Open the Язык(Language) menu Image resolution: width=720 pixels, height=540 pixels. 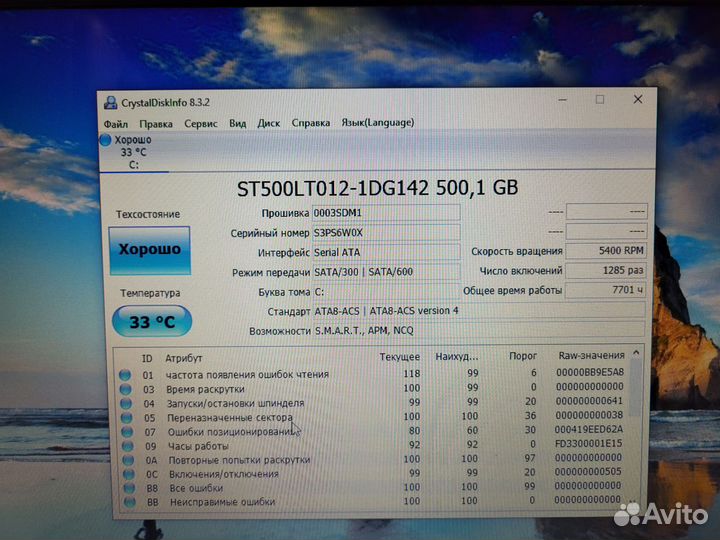point(377,123)
